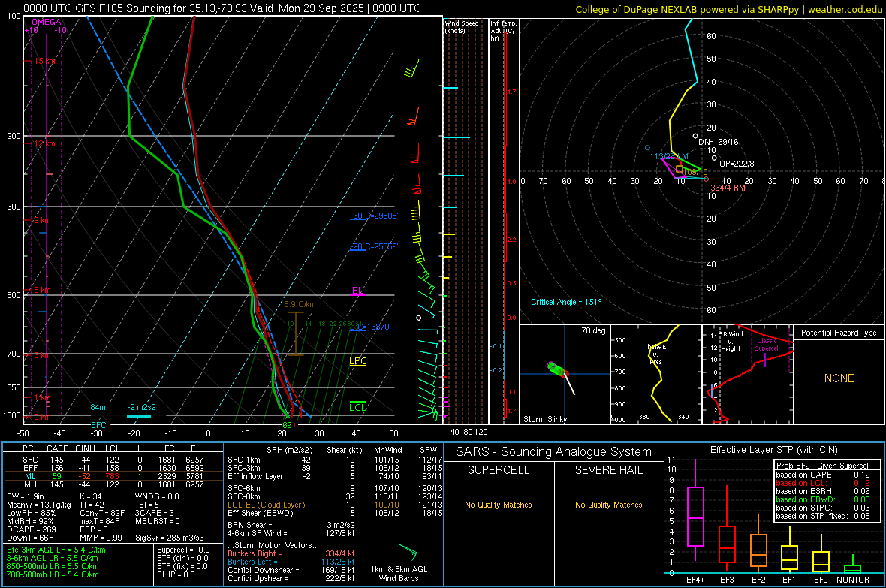Click the '-2 m2s2' effective SRH label
Screen dimensions: 886x588
(x=142, y=407)
